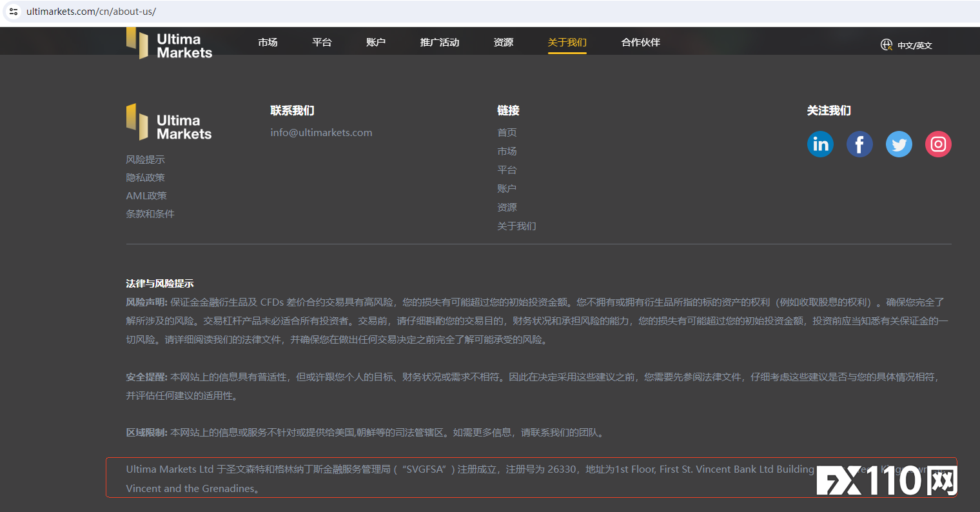Click the 区域限制 label
Screen dimensions: 980x512
(x=146, y=433)
